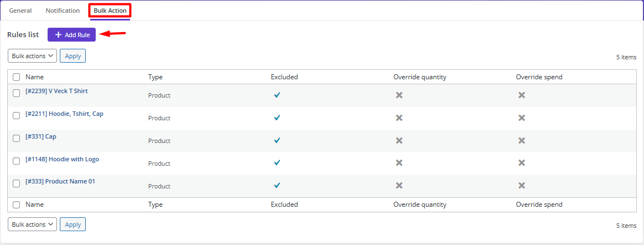Click the Excluded column header at top

(284, 77)
